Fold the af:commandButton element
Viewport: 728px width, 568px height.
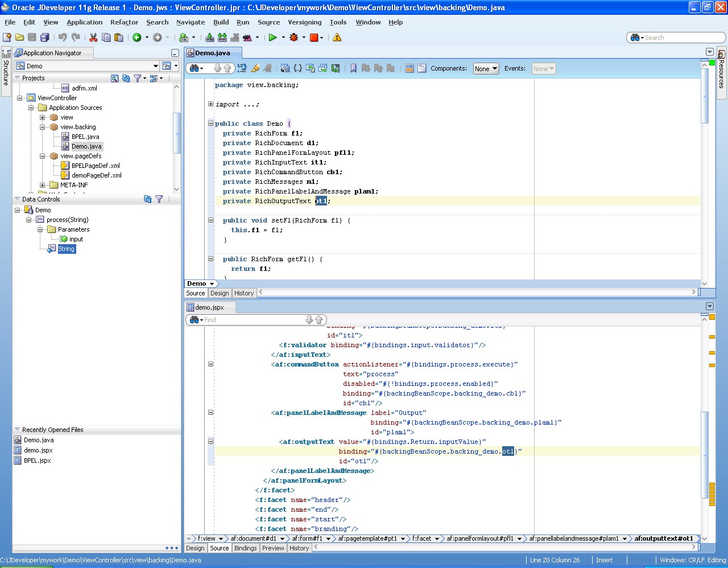(210, 364)
